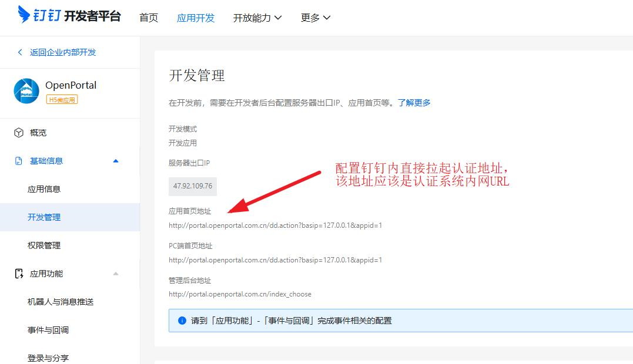Click the URL under 应用首页地址
The image size is (633, 364).
tap(275, 225)
